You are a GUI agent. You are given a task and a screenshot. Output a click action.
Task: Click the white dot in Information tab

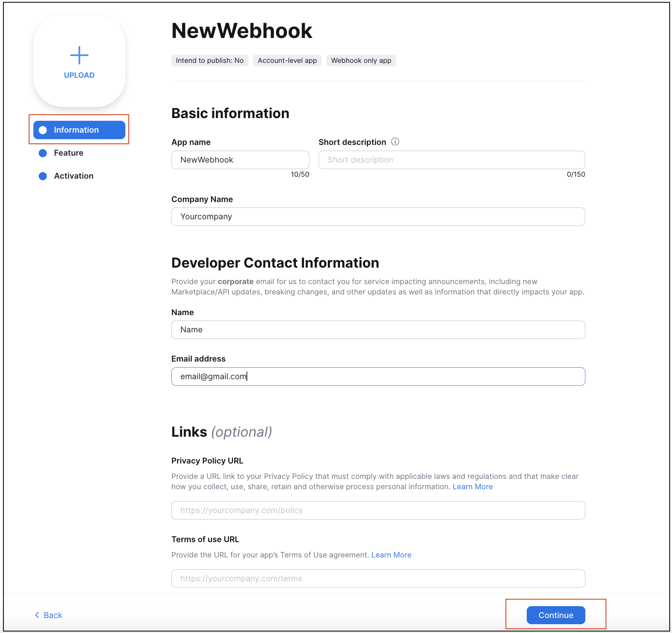(x=43, y=130)
